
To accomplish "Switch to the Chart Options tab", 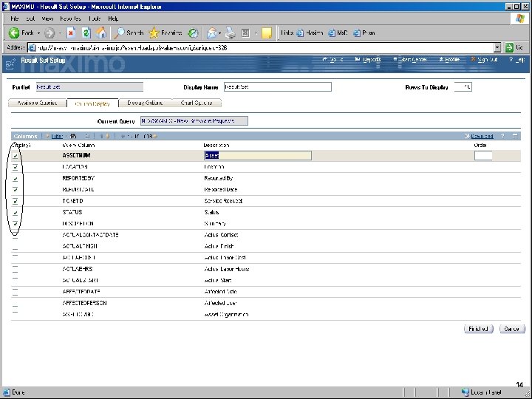I will pyautogui.click(x=197, y=103).
